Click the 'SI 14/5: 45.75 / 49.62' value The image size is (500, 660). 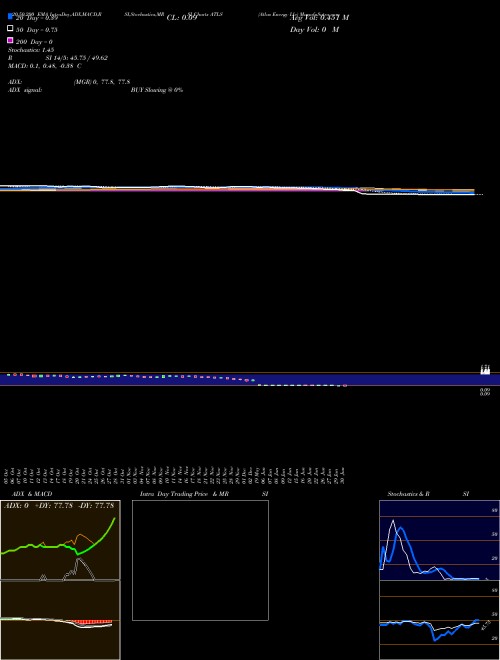tap(77, 58)
